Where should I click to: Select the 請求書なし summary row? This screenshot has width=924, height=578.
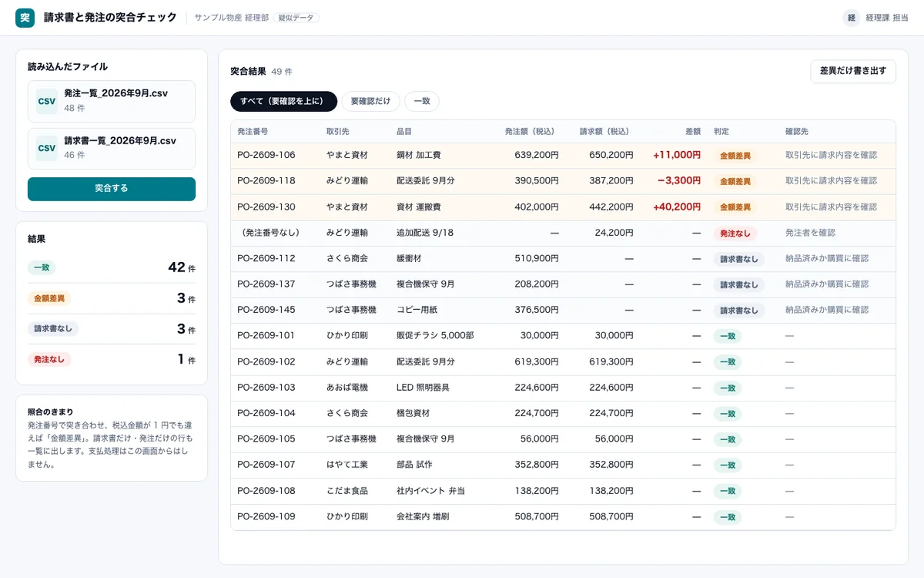[112, 329]
